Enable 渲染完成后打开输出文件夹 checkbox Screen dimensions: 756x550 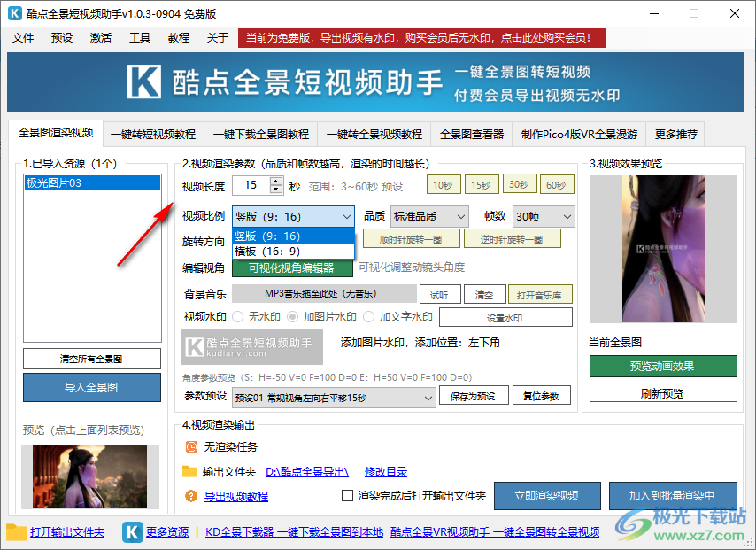coord(346,496)
